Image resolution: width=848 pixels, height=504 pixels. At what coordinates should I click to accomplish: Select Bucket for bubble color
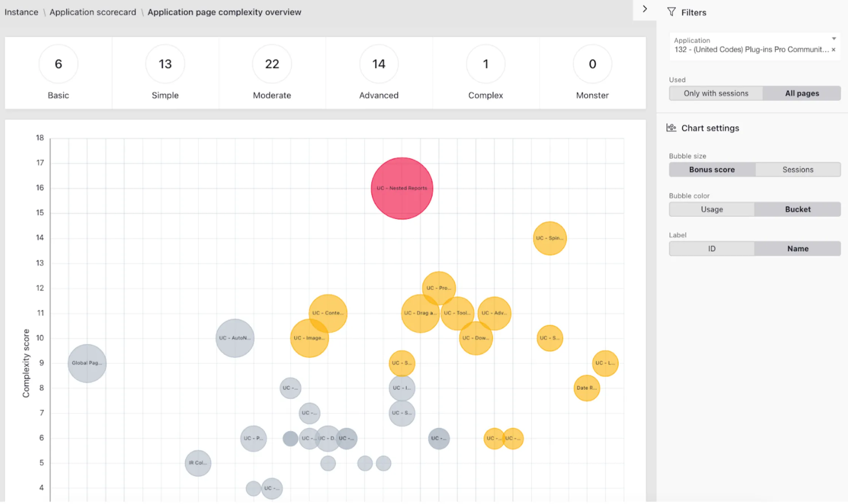click(x=798, y=209)
